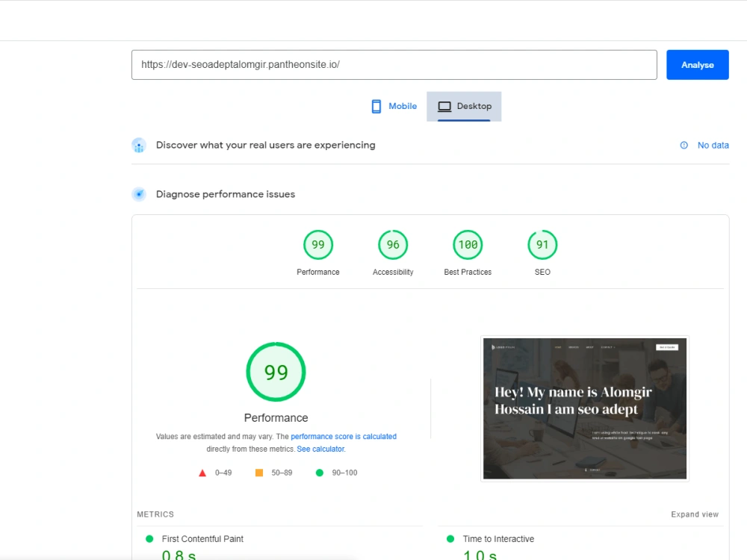The width and height of the screenshot is (747, 560).
Task: Click 'First Contentful Paint' metric label
Action: (x=202, y=539)
